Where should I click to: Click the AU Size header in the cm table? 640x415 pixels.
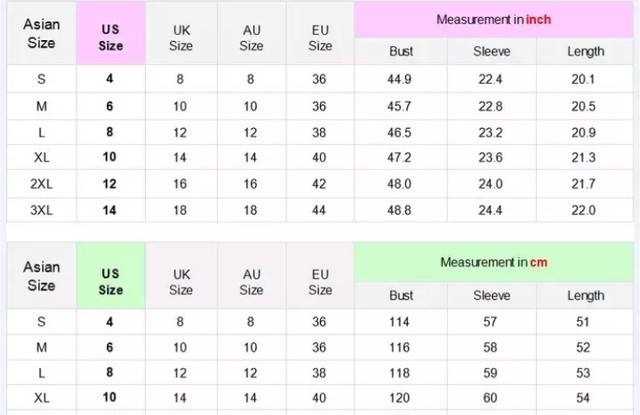[251, 282]
